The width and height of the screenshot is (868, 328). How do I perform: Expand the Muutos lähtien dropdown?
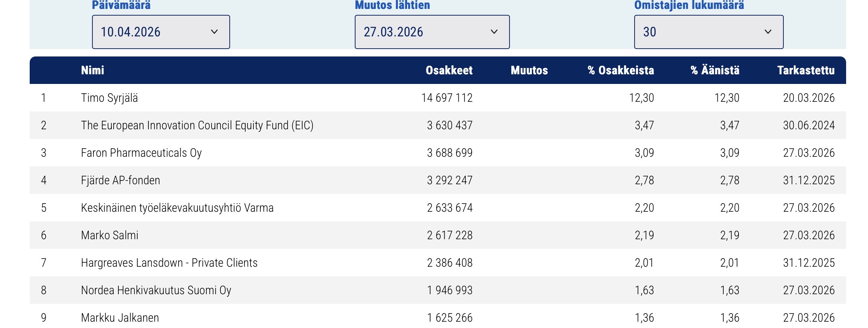tap(432, 32)
